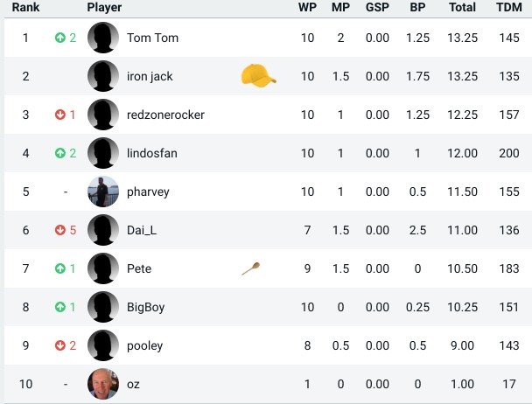Click the green up arrow in BigBoy row

(60, 307)
